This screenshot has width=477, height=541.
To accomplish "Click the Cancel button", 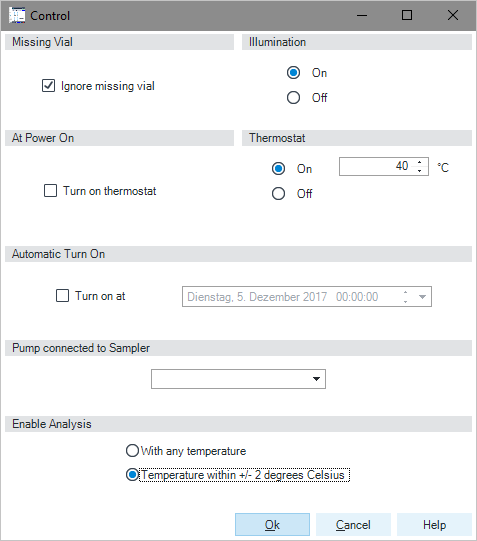I will (x=353, y=525).
